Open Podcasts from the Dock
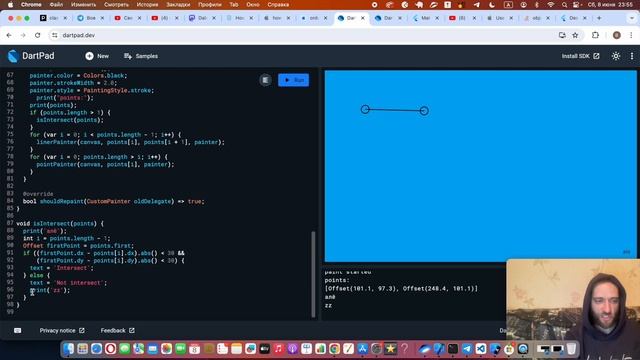The image size is (640, 360). 292,349
